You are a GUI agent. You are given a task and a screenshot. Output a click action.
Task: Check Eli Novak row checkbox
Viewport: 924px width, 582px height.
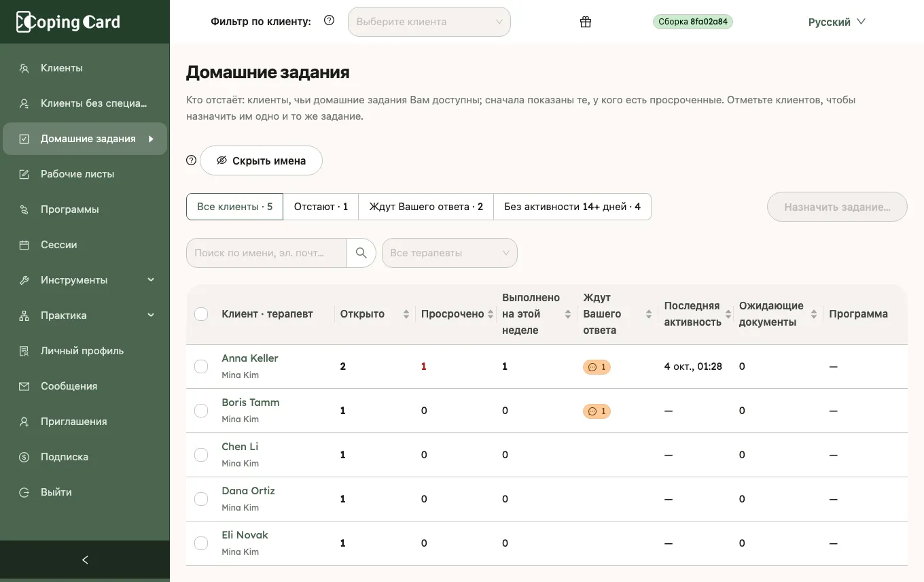pyautogui.click(x=201, y=543)
